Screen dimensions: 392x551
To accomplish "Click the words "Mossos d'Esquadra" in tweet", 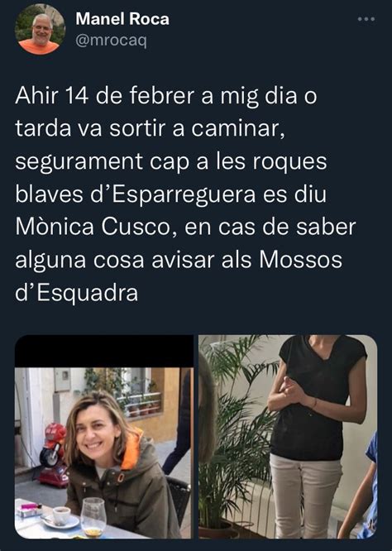I will [179, 276].
